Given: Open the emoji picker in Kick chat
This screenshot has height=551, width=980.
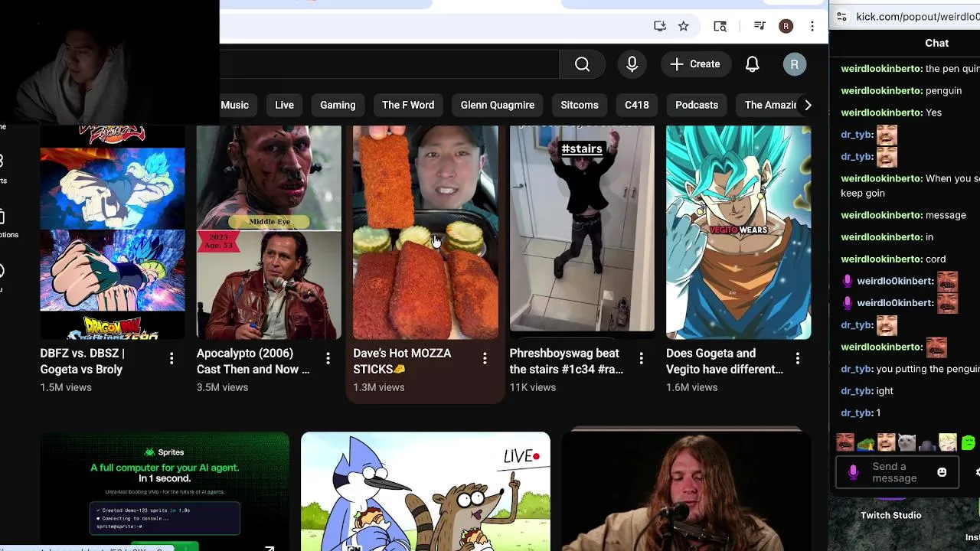Looking at the screenshot, I should (x=942, y=472).
